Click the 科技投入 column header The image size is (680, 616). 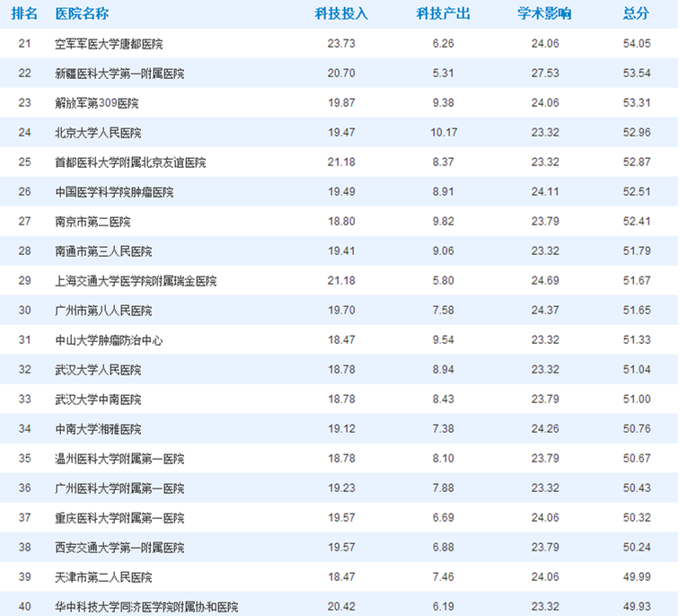[341, 13]
